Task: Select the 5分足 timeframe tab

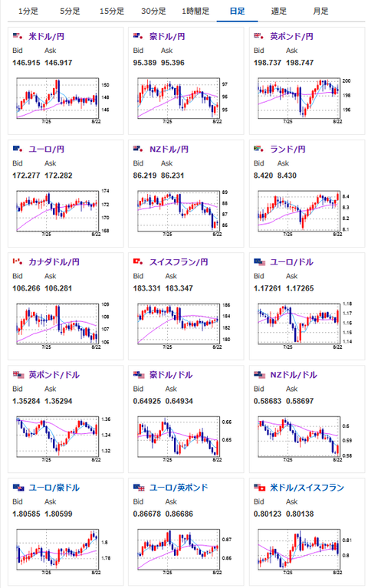Action: pos(70,11)
